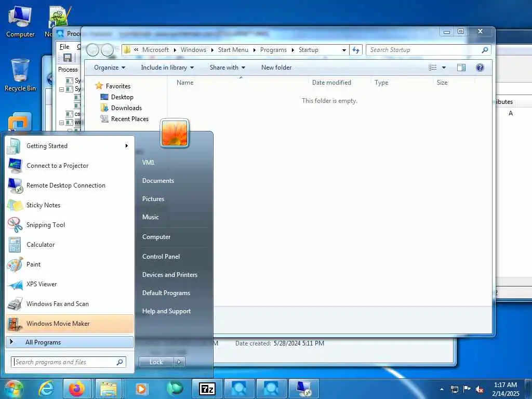
Task: Click the muted volume tray icon
Action: 480,389
